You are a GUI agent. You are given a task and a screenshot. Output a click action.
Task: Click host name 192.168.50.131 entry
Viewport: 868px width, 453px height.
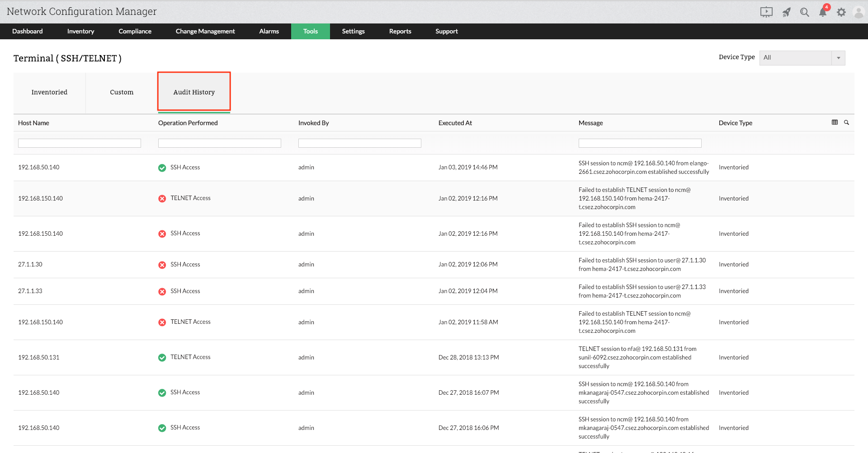38,357
